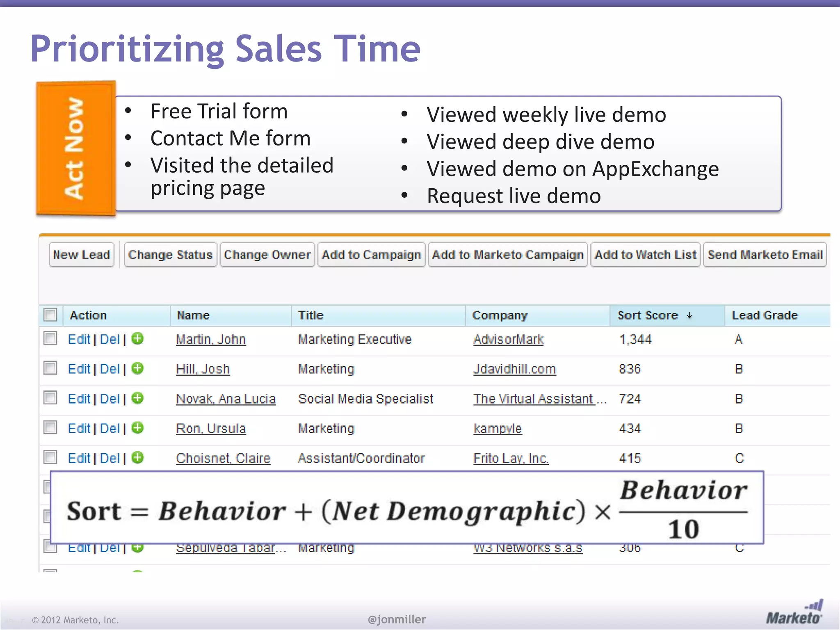
Task: Click Send Marketo Email button
Action: click(x=765, y=255)
